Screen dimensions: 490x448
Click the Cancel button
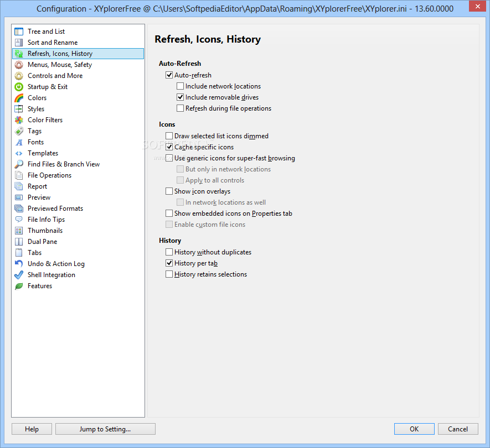(458, 429)
